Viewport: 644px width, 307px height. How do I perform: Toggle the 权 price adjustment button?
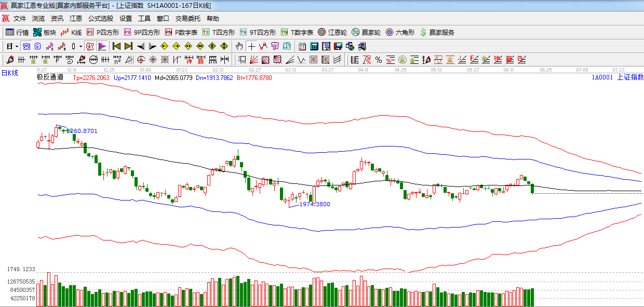tap(90, 46)
